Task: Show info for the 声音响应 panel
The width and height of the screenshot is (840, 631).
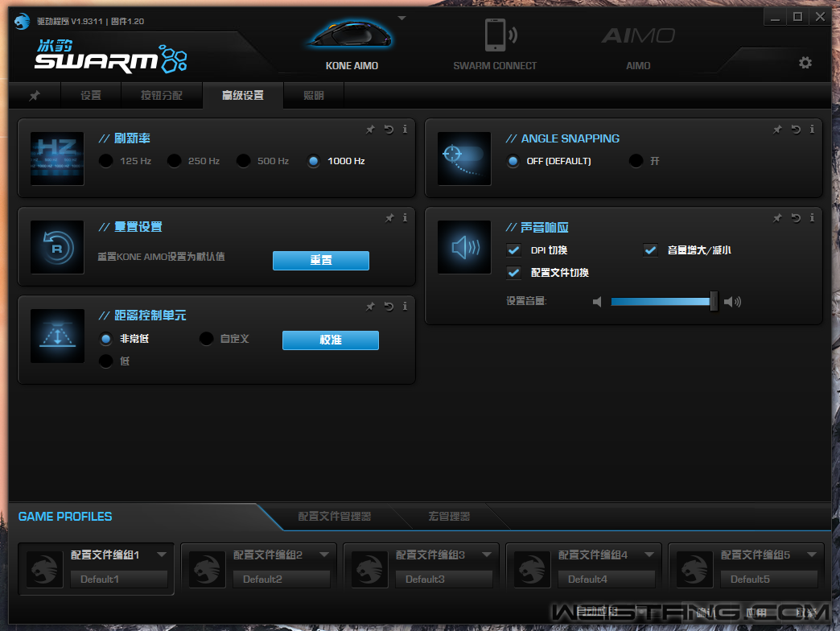Action: (812, 217)
